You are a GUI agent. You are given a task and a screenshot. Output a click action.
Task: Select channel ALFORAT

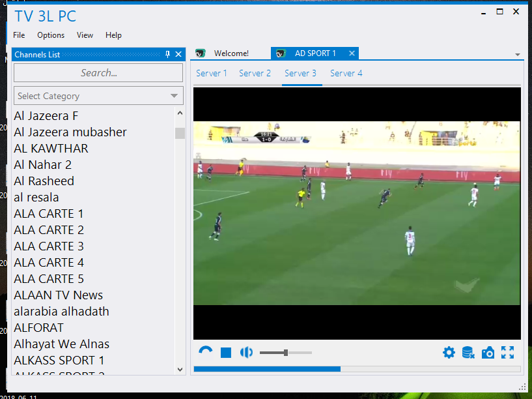tap(38, 328)
